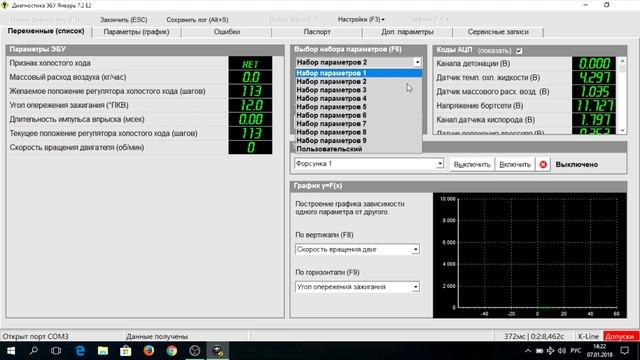640x360 pixels.
Task: Click РУС language indicator
Action: pos(576,351)
